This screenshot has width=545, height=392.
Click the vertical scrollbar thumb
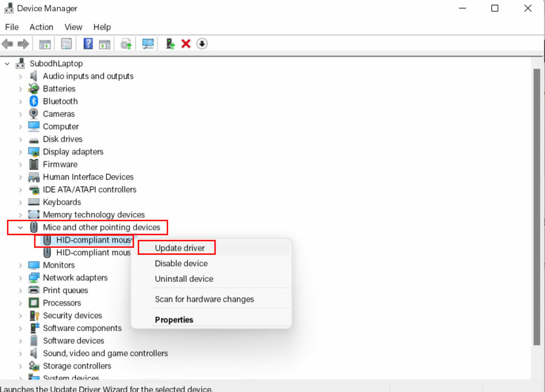[537, 207]
